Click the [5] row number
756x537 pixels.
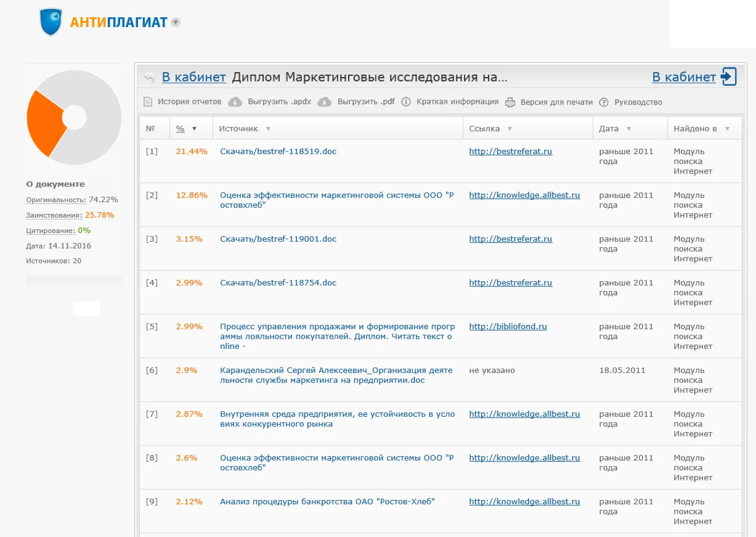click(152, 326)
